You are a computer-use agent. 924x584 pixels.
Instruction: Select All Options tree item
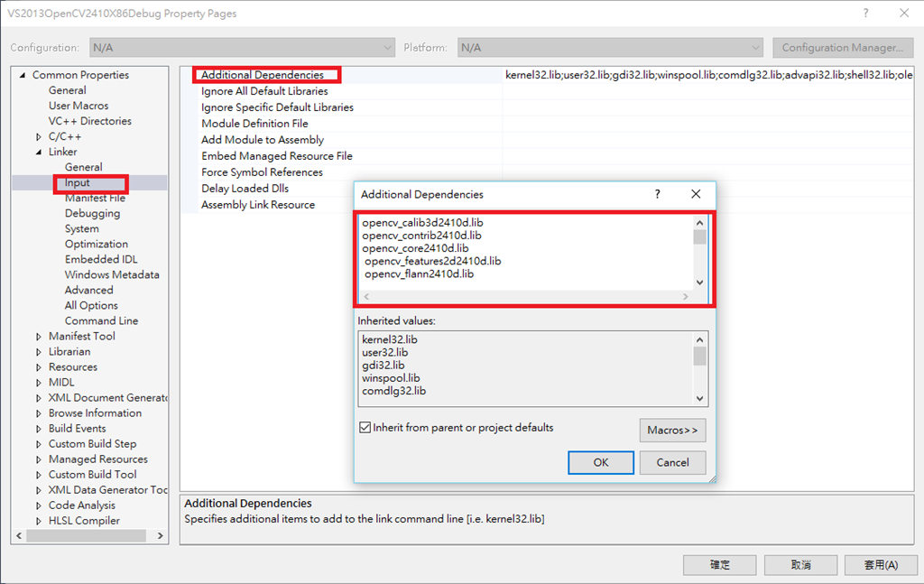pos(91,305)
